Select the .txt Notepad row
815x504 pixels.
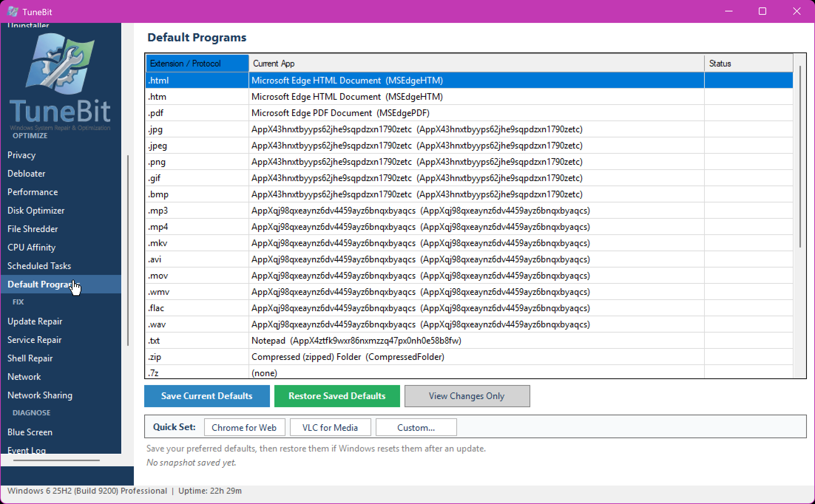[x=469, y=340]
